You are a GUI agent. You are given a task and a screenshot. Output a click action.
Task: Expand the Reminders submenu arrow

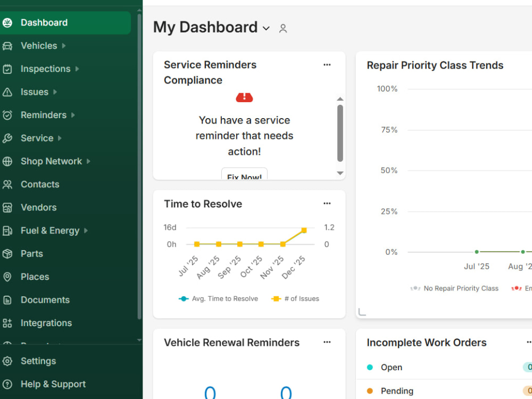point(73,115)
